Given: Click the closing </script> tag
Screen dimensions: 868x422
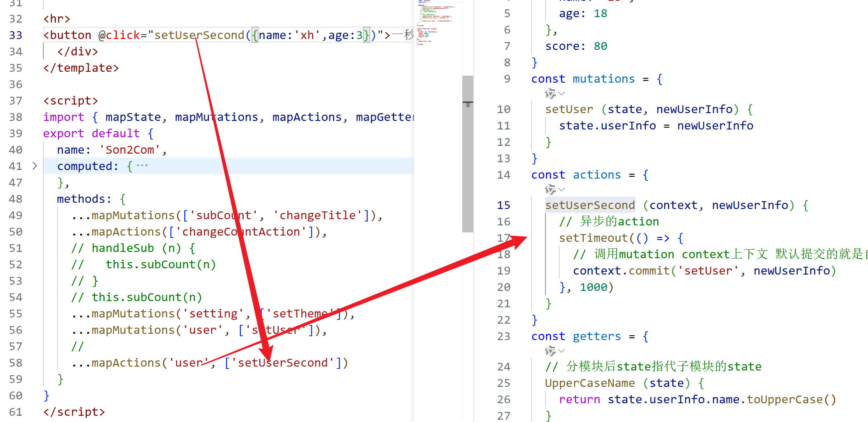Looking at the screenshot, I should coord(74,412).
